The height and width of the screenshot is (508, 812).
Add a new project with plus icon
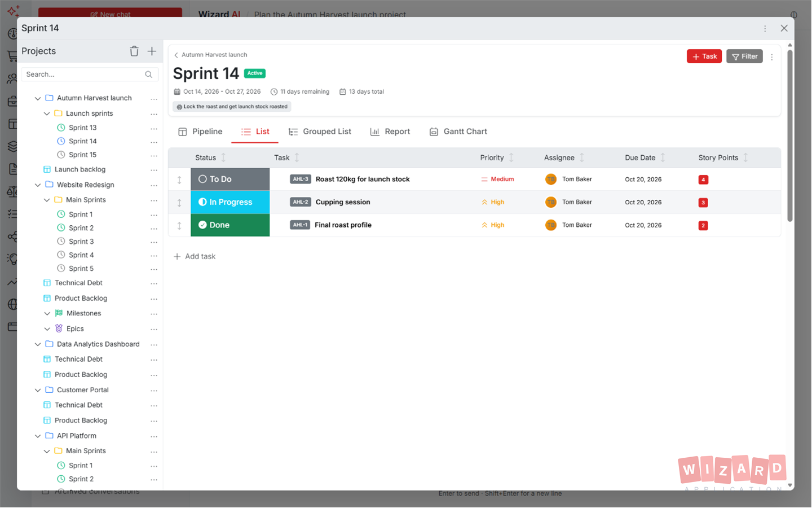tap(152, 51)
